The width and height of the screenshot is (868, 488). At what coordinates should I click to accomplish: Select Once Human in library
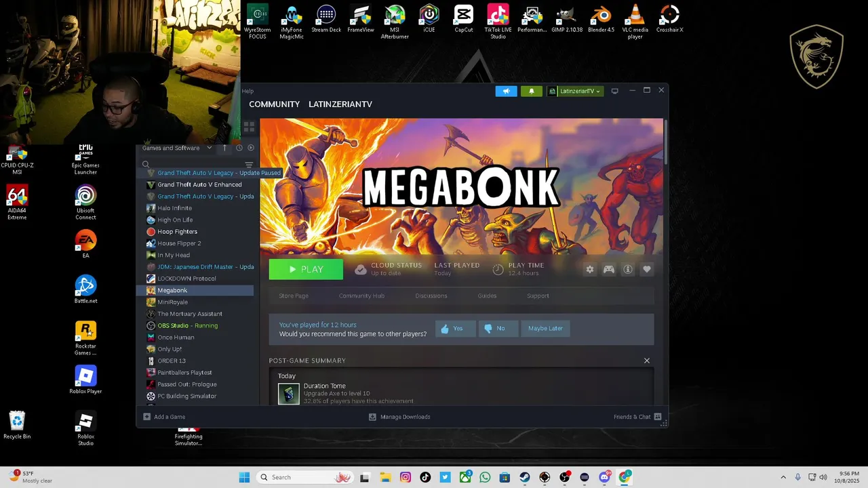click(x=195, y=338)
